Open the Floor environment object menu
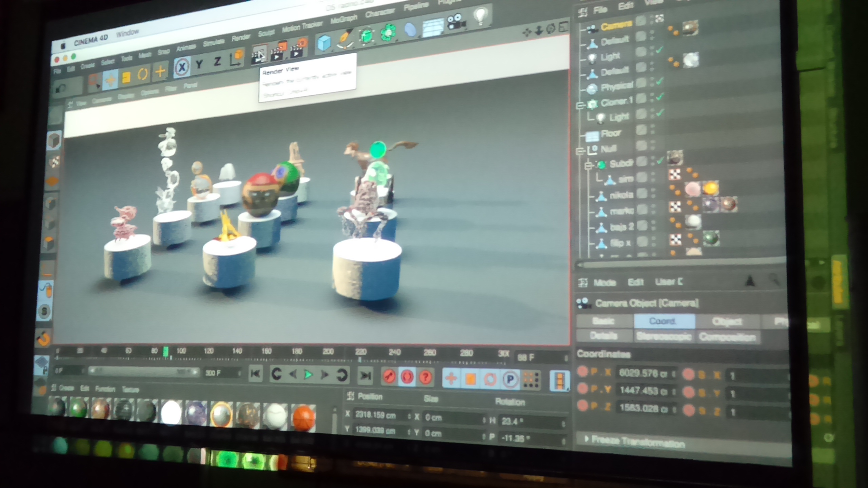 click(433, 27)
